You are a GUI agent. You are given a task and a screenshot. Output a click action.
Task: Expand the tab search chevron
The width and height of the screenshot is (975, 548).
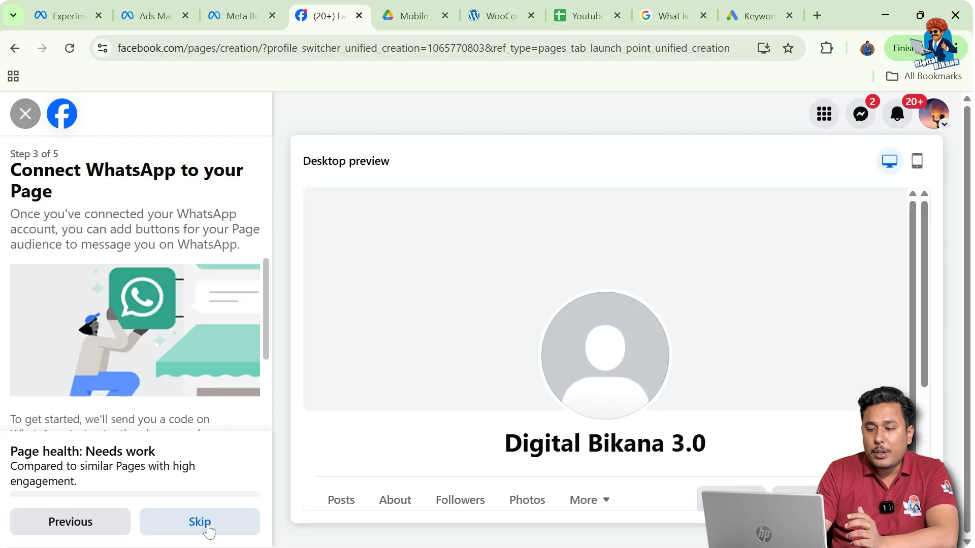13,16
